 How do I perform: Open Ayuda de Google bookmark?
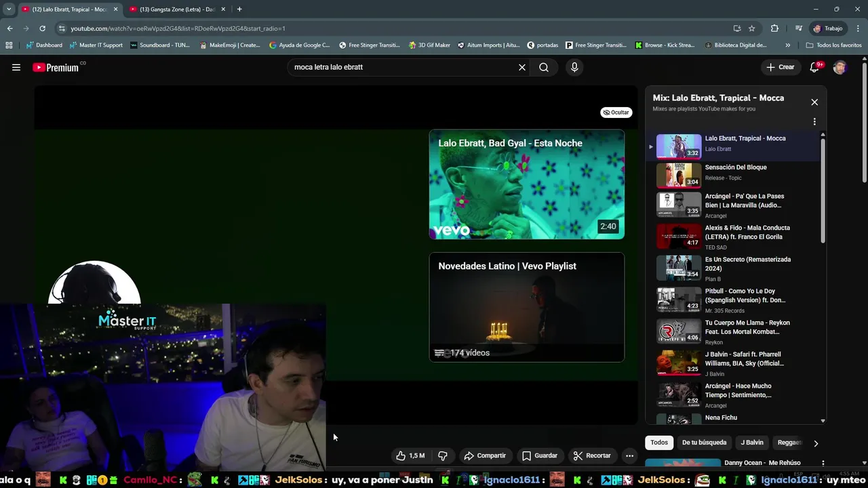[x=299, y=45]
